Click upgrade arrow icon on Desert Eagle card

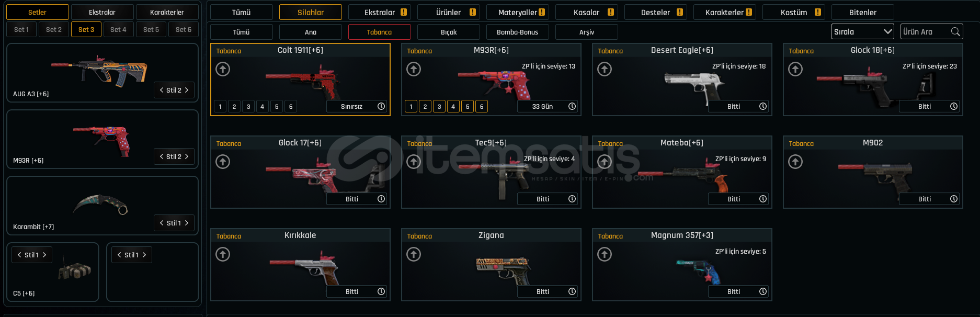click(605, 69)
